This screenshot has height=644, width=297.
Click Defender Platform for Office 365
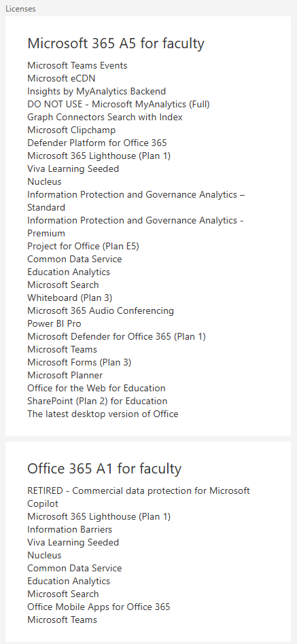97,143
